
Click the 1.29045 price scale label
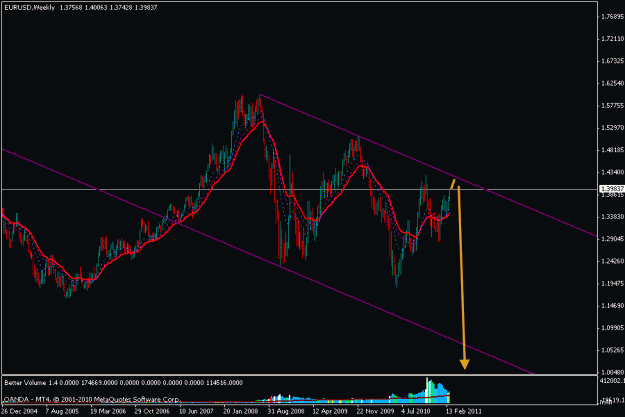click(x=613, y=239)
